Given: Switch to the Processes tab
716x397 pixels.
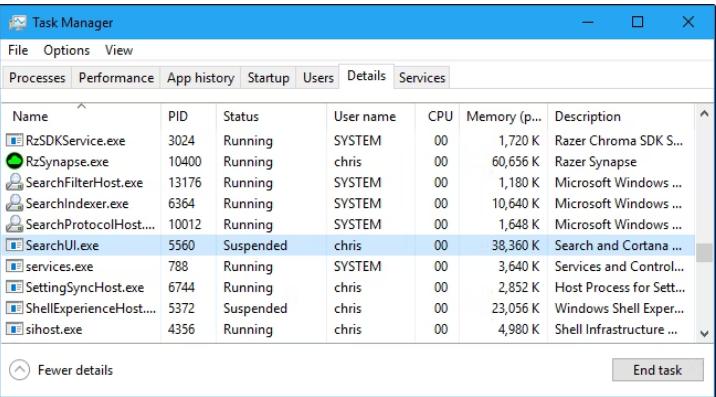Looking at the screenshot, I should (x=37, y=78).
